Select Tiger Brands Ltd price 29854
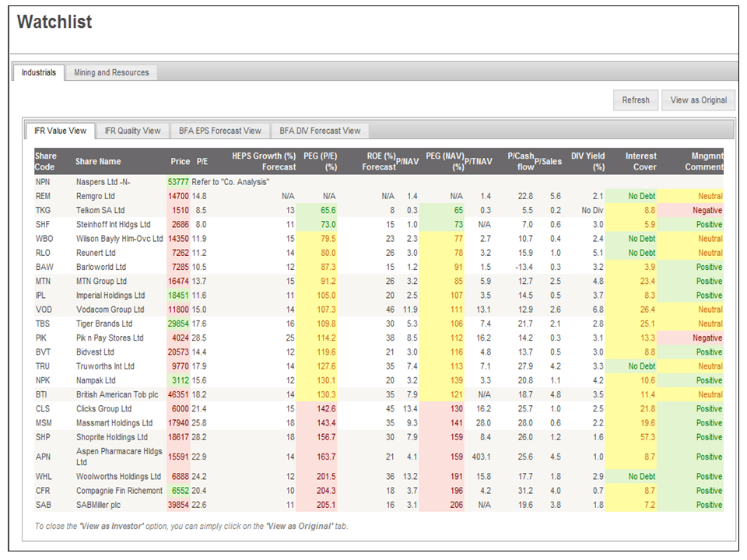The image size is (747, 560). [178, 324]
